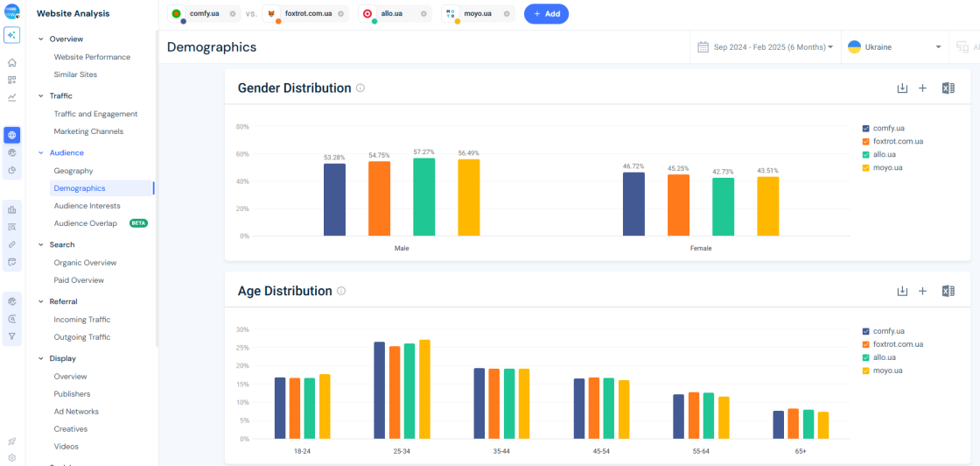Viewport: 980px width, 466px height.
Task: Open the dashboards grid-plus icon
Action: click(x=12, y=80)
